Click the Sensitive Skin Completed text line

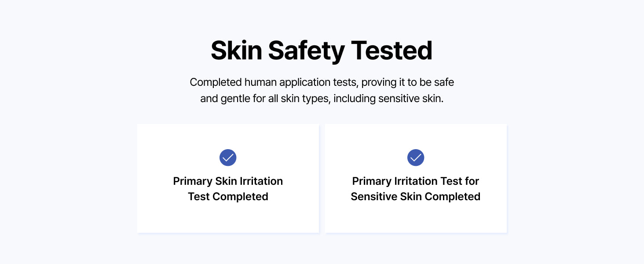point(416,196)
